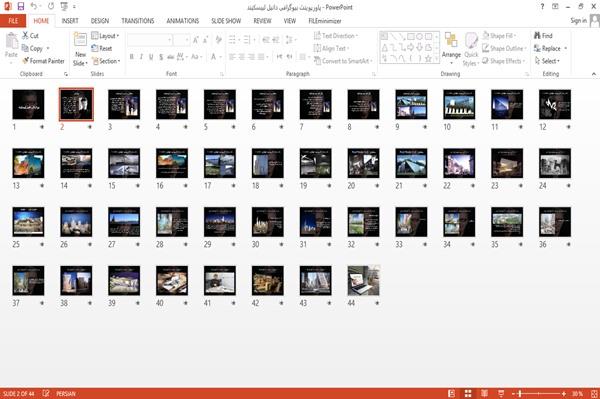Viewport: 600px width, 399px height.
Task: Insert a New Slide
Action: coord(80,49)
